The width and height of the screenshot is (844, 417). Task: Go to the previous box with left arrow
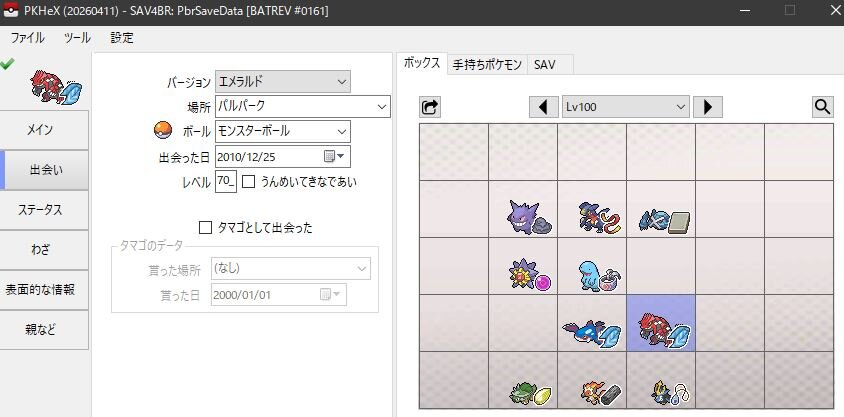543,107
